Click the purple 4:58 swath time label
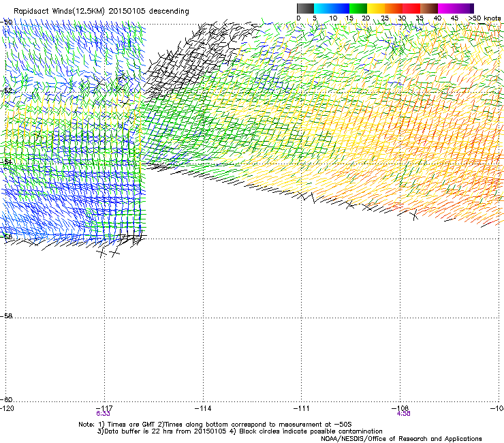The height and width of the screenshot is (443, 504). (x=404, y=414)
